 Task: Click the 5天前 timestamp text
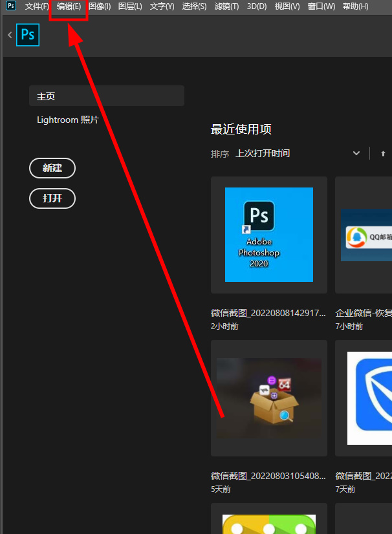[221, 489]
